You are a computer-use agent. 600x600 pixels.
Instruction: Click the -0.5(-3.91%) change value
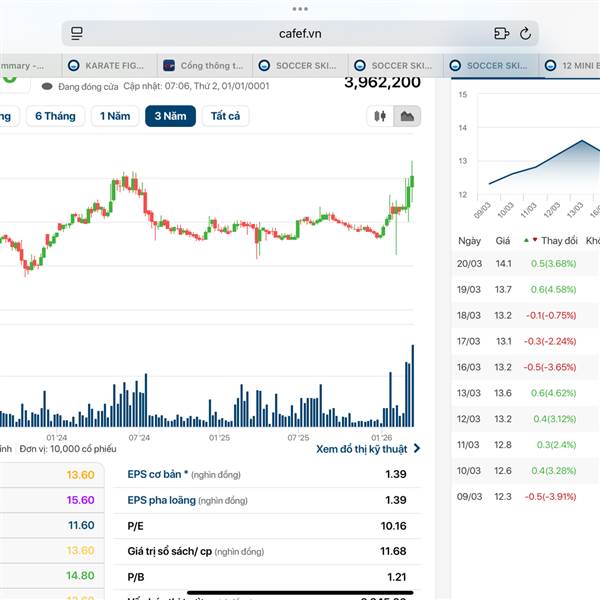(550, 497)
